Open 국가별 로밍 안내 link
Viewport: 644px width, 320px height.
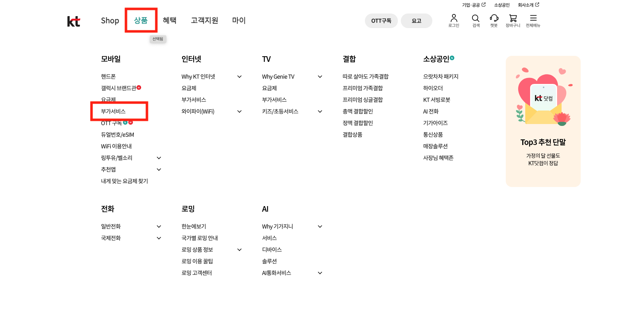200,238
